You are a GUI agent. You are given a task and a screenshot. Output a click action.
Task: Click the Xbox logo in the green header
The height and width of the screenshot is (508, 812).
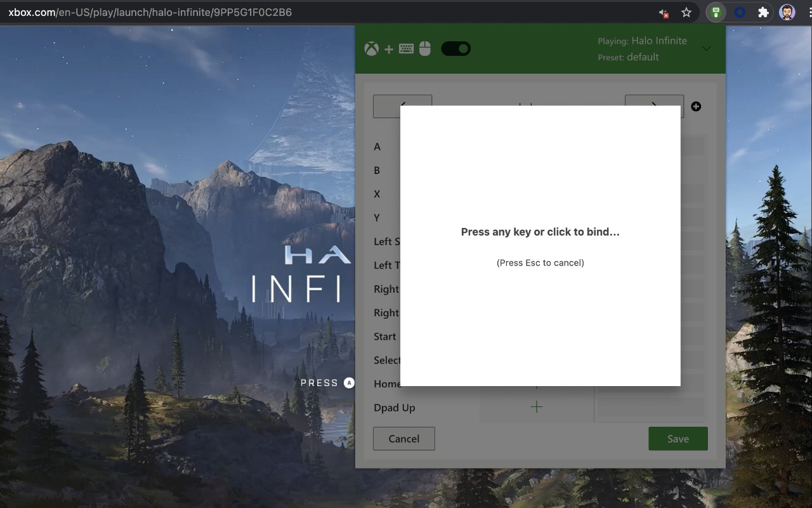tap(372, 49)
